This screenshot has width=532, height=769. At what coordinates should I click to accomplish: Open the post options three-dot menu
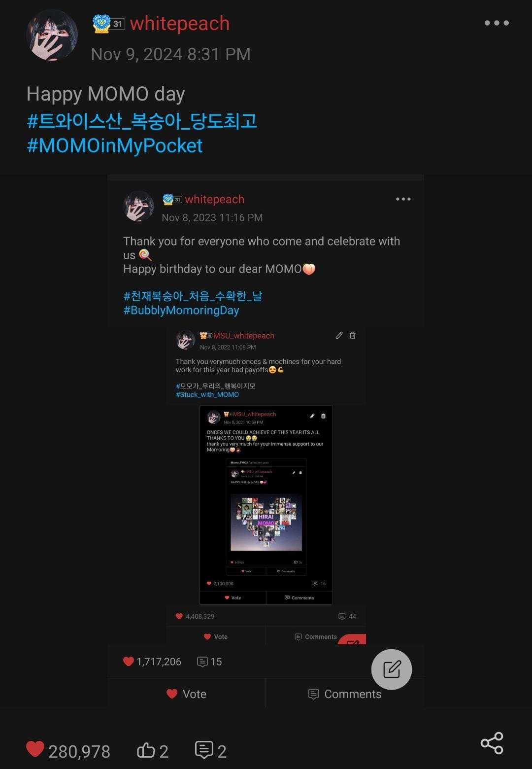pos(497,23)
